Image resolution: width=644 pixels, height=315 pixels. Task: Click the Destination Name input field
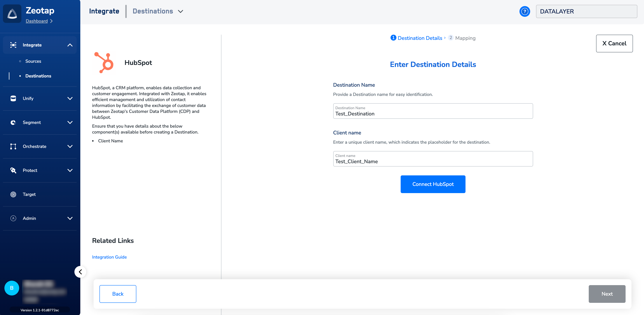(x=433, y=111)
